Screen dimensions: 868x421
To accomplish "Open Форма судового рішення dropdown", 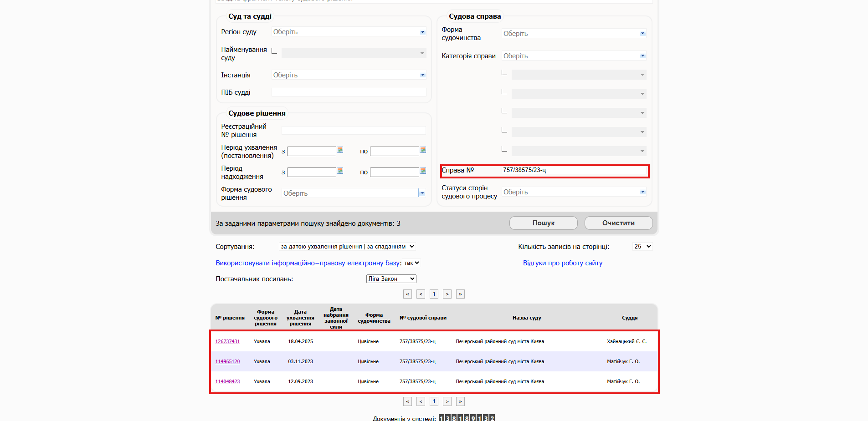I will point(422,193).
